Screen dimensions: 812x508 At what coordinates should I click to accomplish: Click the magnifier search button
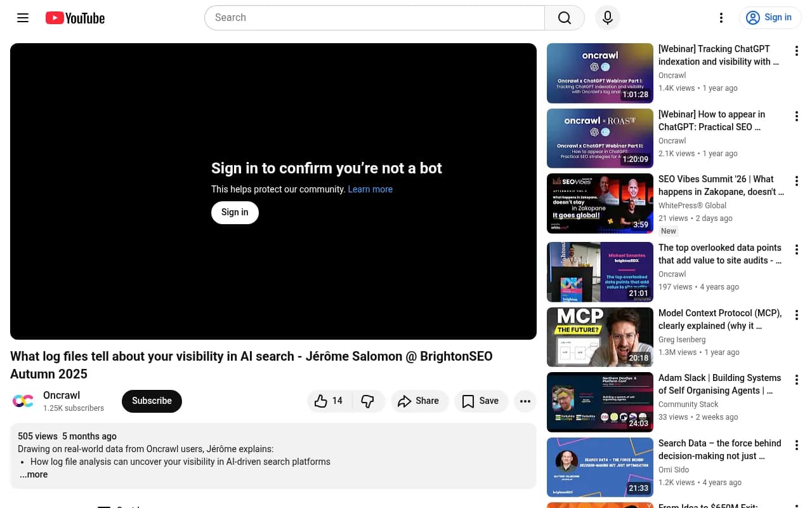[x=565, y=18]
